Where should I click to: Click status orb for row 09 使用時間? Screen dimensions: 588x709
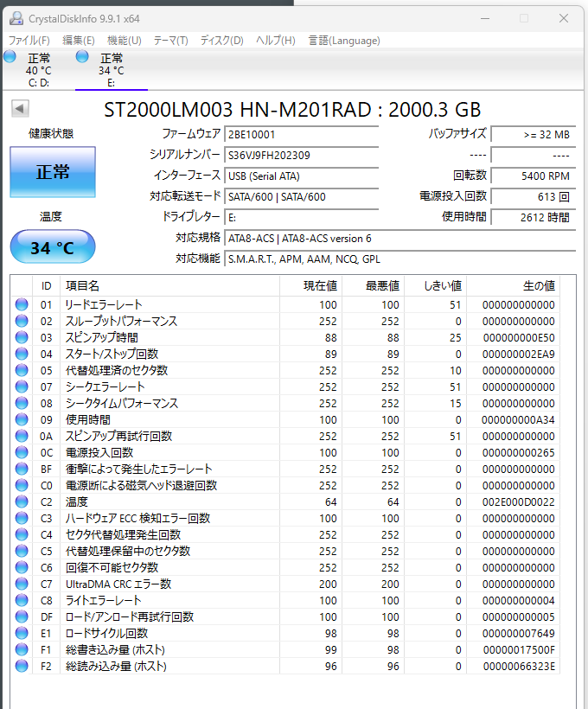22,419
